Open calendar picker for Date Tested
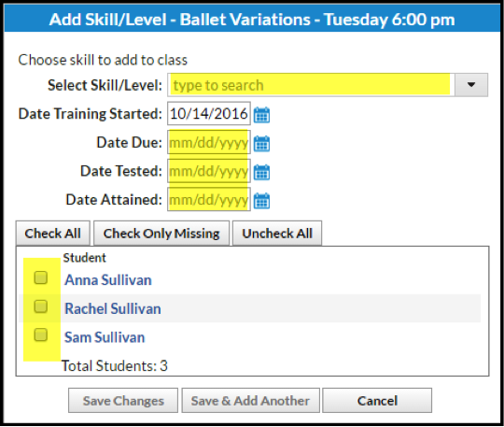The image size is (504, 427). (261, 172)
